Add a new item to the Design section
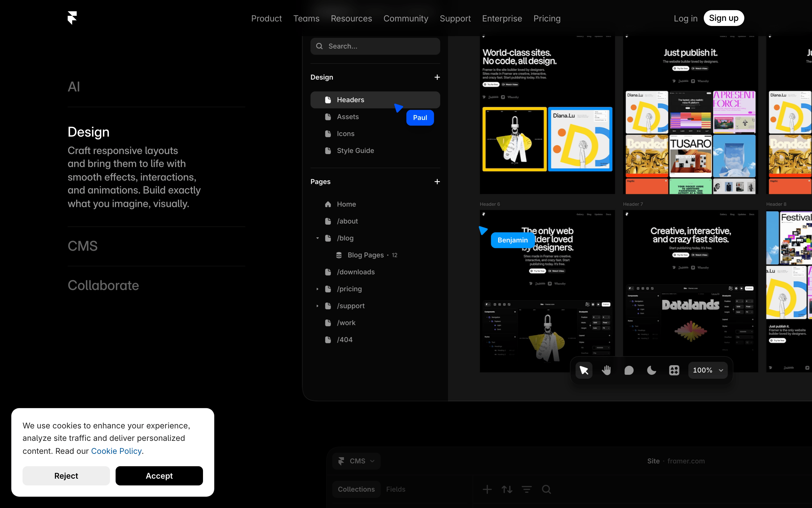The height and width of the screenshot is (508, 812). tap(437, 77)
